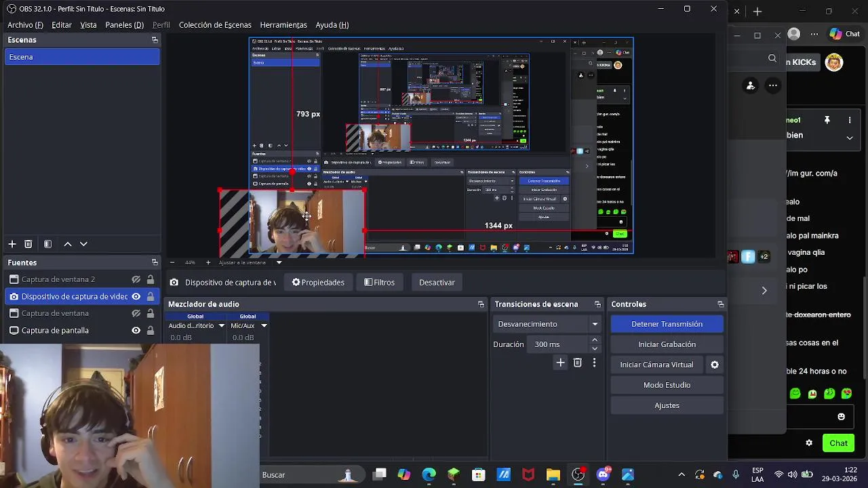The width and height of the screenshot is (868, 488).
Task: Select the Escena item in scenes list
Action: tap(82, 57)
